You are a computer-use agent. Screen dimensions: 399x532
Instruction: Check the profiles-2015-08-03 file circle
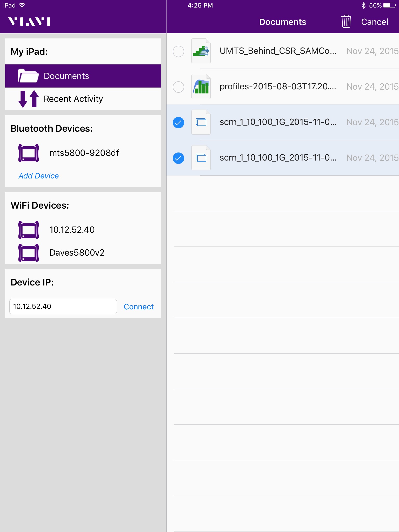point(178,87)
